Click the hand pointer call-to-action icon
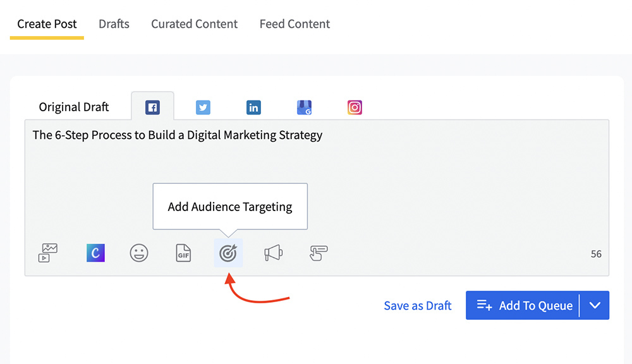The image size is (632, 364). click(x=319, y=253)
